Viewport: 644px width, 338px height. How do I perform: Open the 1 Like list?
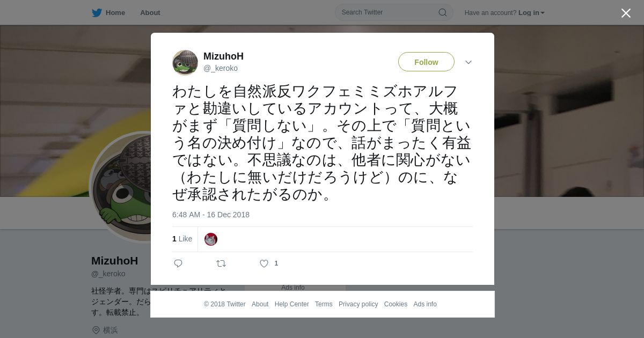182,239
